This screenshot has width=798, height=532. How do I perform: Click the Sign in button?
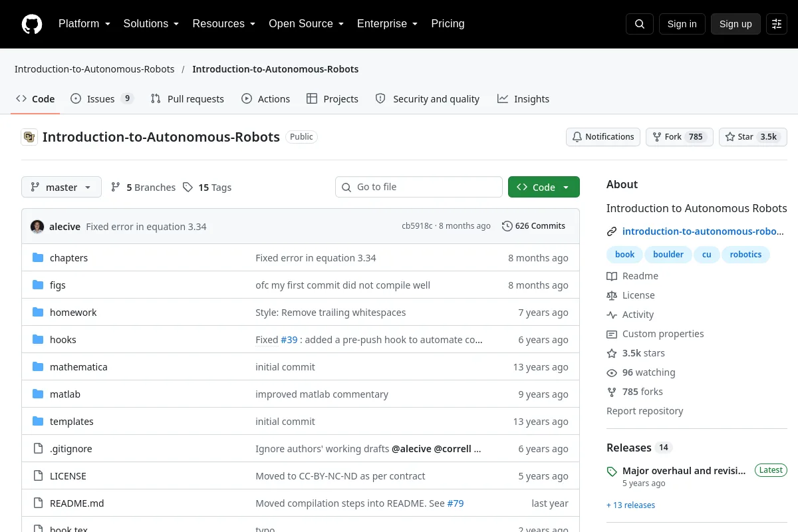tap(682, 24)
